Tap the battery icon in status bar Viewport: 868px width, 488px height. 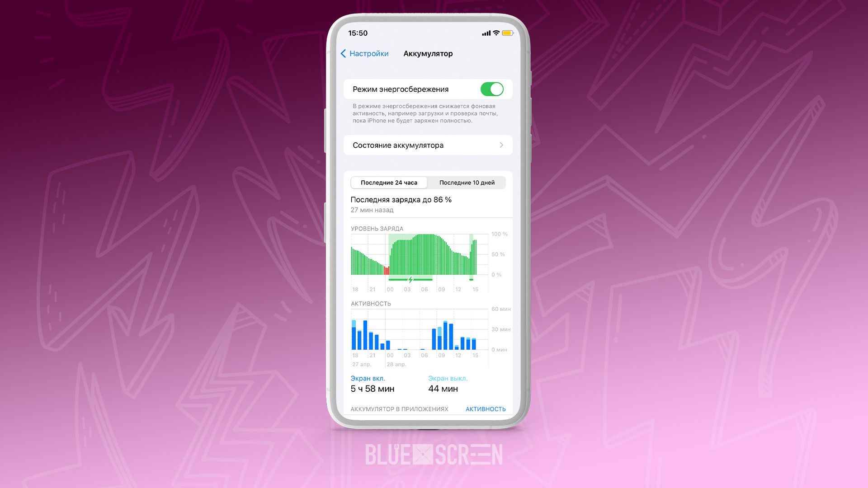pos(505,33)
